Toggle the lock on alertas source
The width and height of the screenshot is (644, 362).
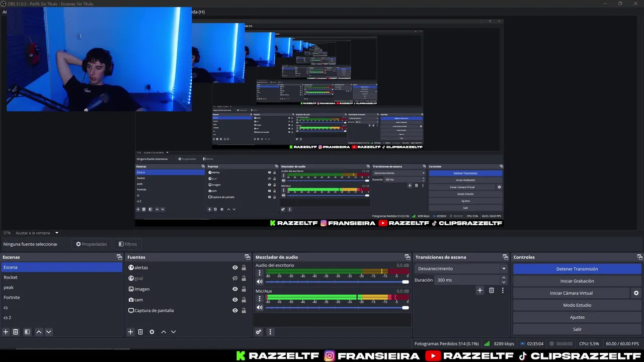click(x=244, y=267)
